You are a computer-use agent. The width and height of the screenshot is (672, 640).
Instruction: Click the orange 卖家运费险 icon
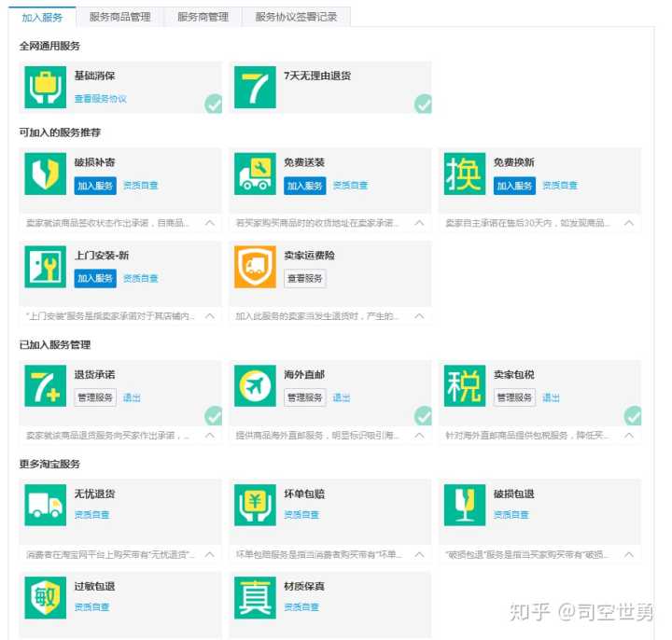coord(255,267)
